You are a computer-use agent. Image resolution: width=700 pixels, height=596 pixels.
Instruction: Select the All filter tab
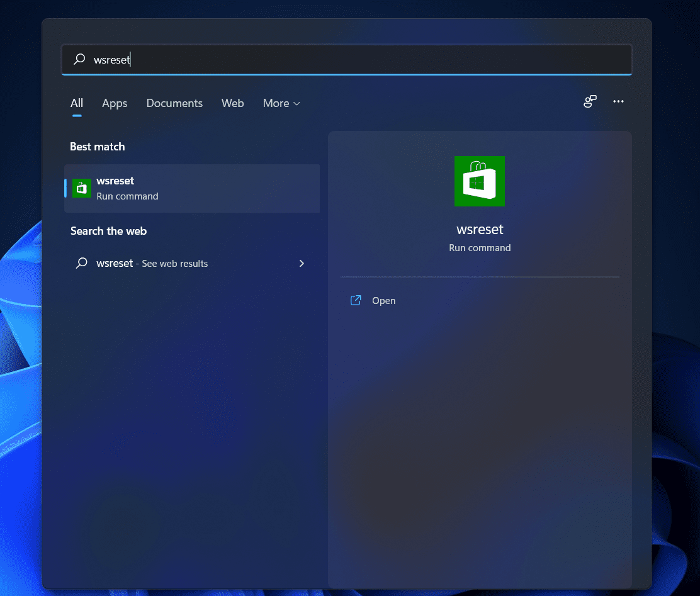coord(77,103)
